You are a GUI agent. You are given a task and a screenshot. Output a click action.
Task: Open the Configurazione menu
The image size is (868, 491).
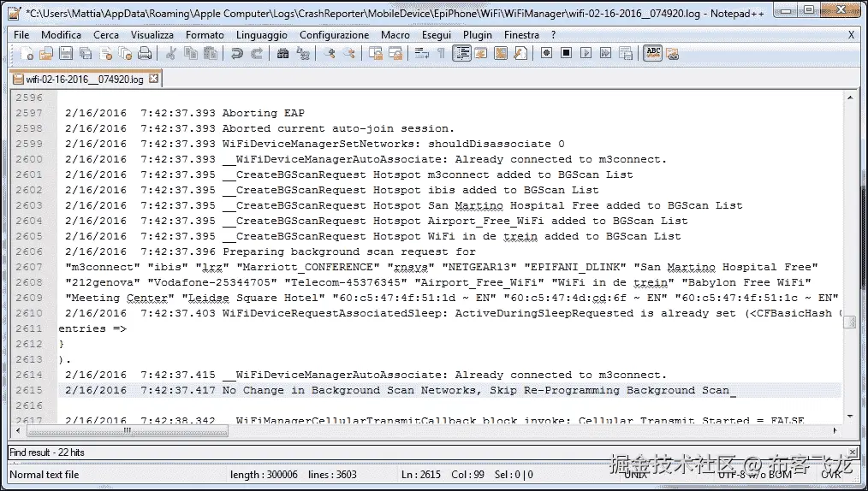pos(335,35)
